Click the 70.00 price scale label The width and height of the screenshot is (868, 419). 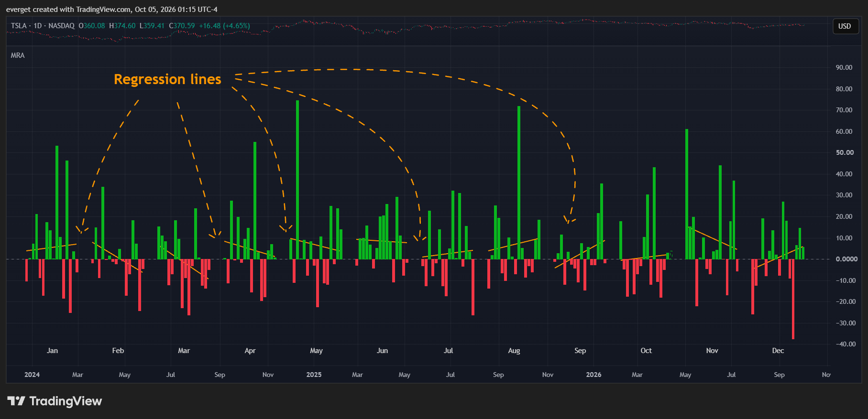(x=844, y=110)
